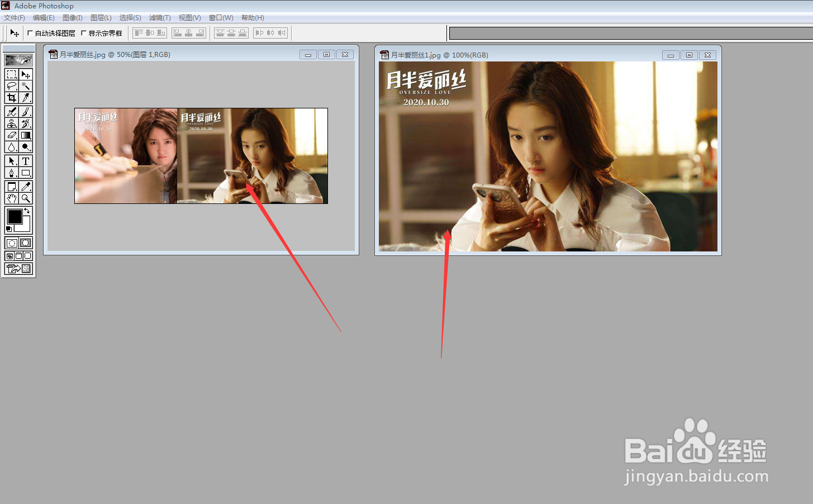Click Align Horizontal Centers option icon
This screenshot has width=813, height=504.
(x=189, y=33)
